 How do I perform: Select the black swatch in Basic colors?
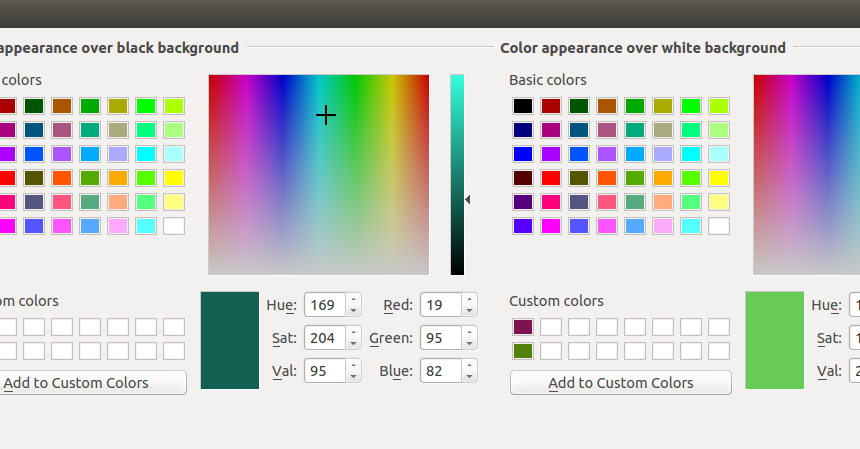coord(523,106)
